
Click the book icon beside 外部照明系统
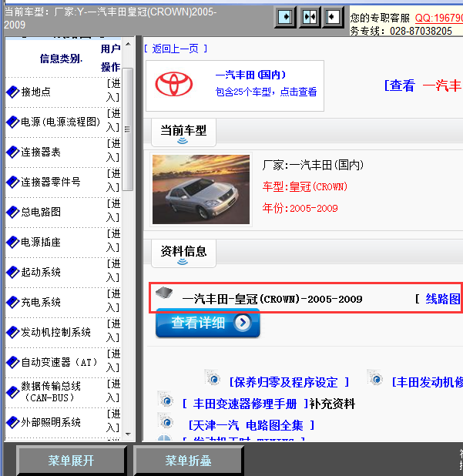point(13,422)
